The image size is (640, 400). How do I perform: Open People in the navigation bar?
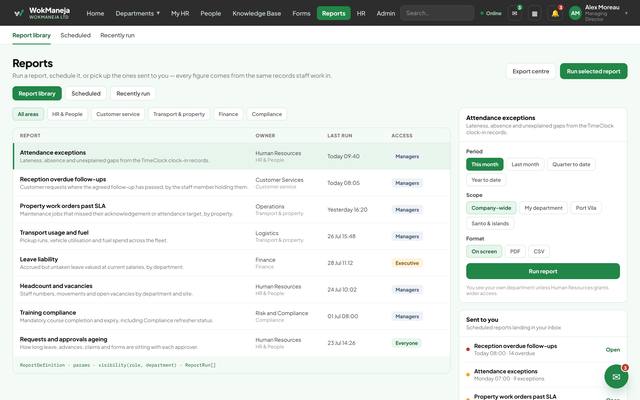tap(211, 13)
